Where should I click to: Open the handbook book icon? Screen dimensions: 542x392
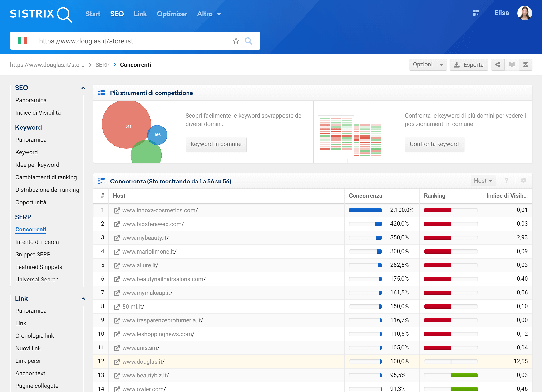[x=512, y=65]
